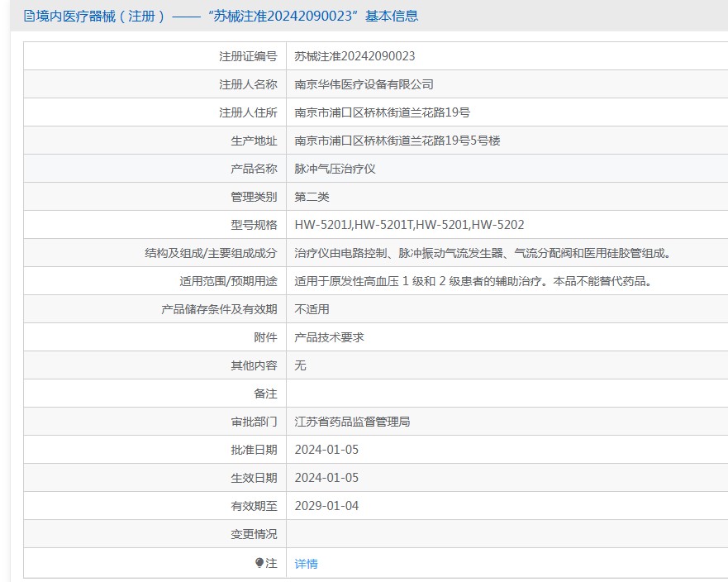This screenshot has height=582, width=728.
Task: Click the attachment value 产品技术要求
Action: point(329,337)
